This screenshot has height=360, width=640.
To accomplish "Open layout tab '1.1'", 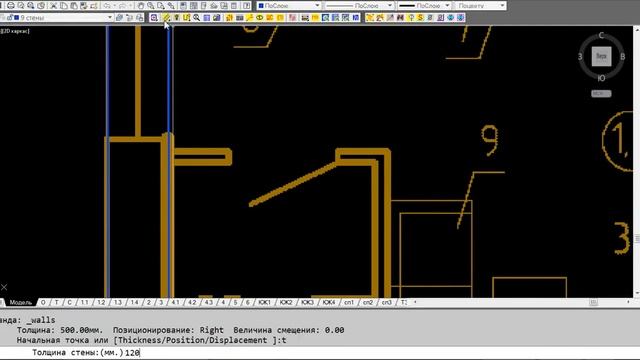I will (84, 302).
